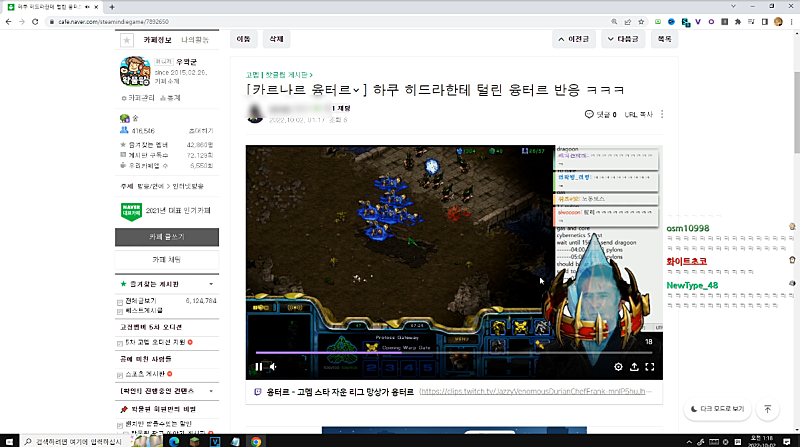Open the Chrome three-dot menu

pos(791,22)
